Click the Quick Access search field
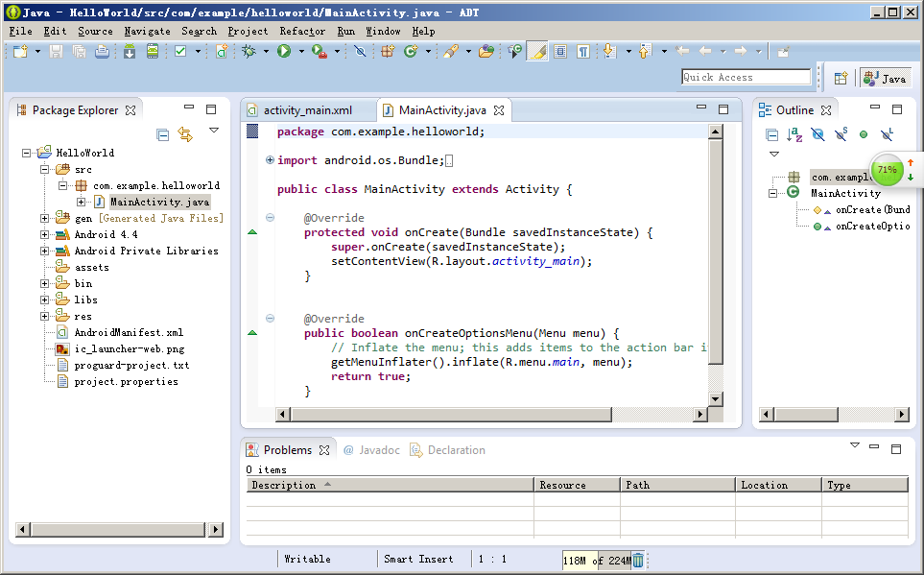Image resolution: width=924 pixels, height=575 pixels. 746,77
